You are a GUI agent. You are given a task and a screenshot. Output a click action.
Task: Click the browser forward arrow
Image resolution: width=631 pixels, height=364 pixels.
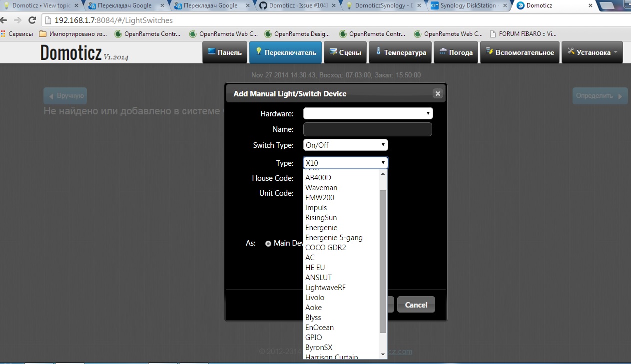[18, 20]
